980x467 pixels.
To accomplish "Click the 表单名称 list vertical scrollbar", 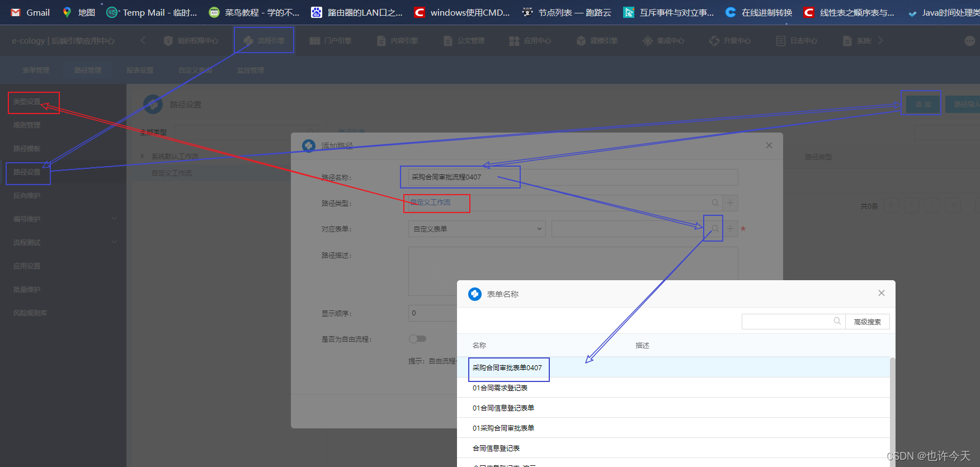I will point(893,412).
